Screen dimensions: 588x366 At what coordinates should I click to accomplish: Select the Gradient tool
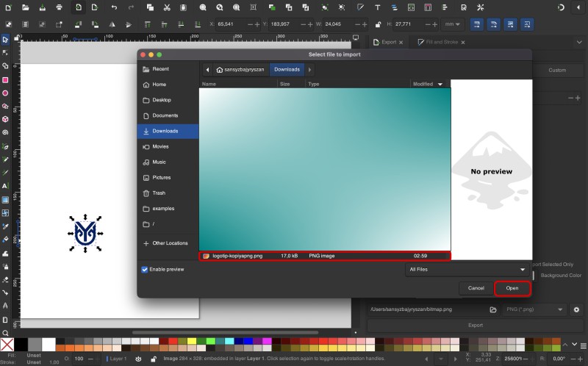[x=5, y=200]
